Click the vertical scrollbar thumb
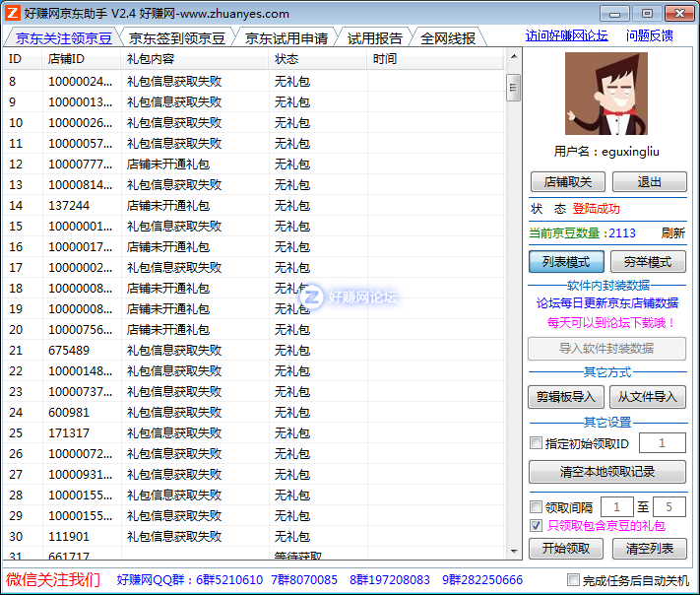Viewport: 700px width, 595px height. coord(514,88)
